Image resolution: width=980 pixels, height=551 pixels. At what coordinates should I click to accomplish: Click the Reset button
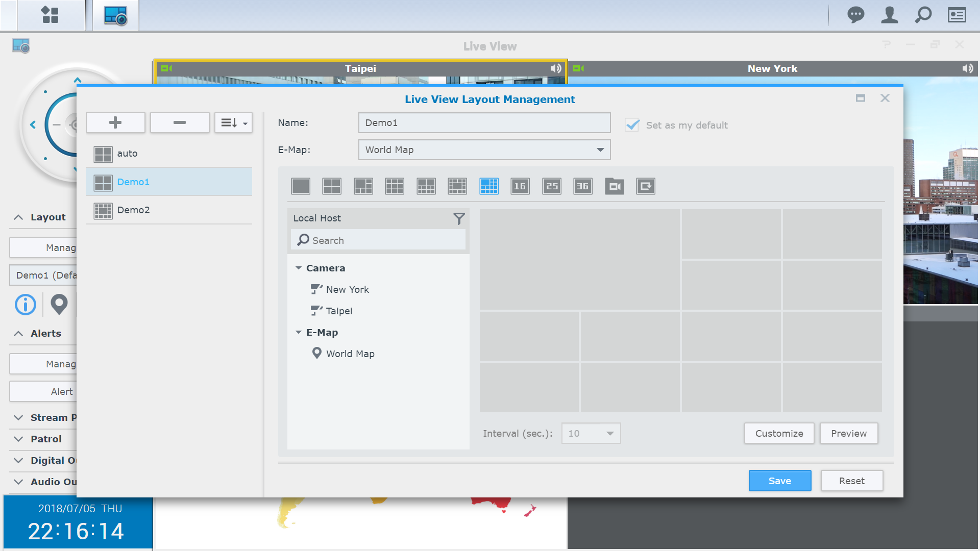pos(852,481)
